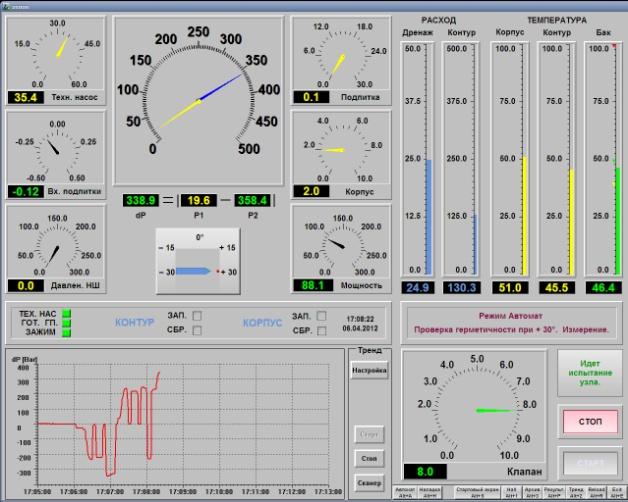
Task: Switch to Наладка mode in bottom bar
Action: coord(429,492)
